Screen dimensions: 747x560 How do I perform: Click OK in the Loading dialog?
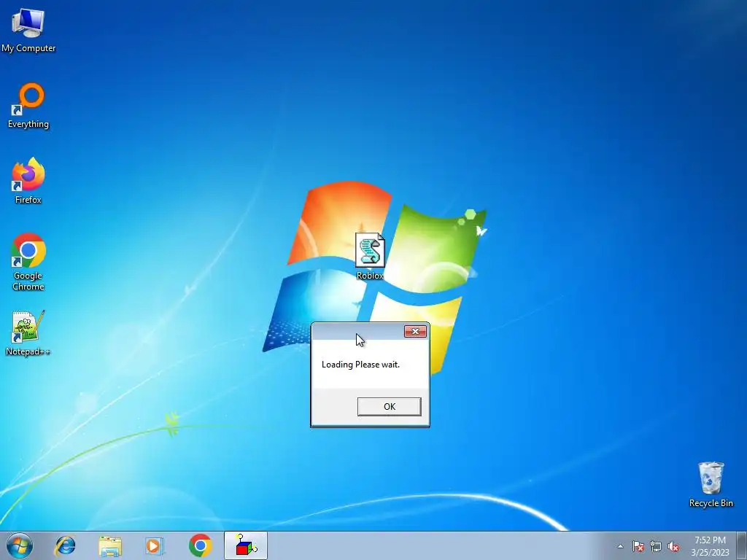click(x=390, y=407)
